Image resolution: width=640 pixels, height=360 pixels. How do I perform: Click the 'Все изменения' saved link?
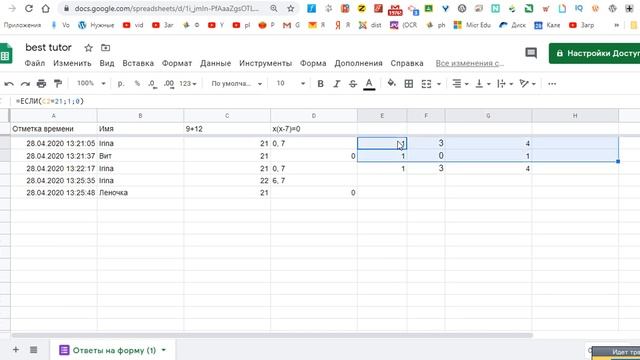tap(469, 63)
